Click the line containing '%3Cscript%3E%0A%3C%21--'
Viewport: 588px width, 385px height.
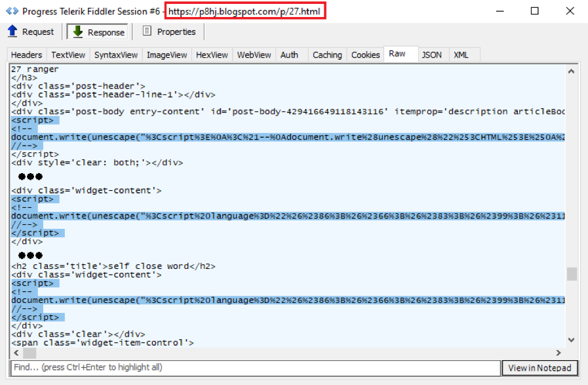[x=288, y=137]
